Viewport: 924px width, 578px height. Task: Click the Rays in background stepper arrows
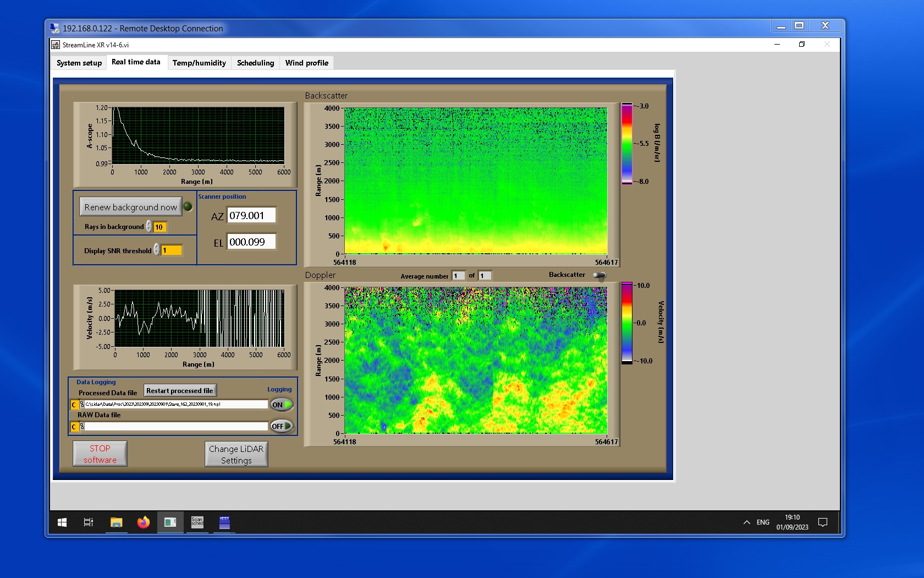click(149, 227)
